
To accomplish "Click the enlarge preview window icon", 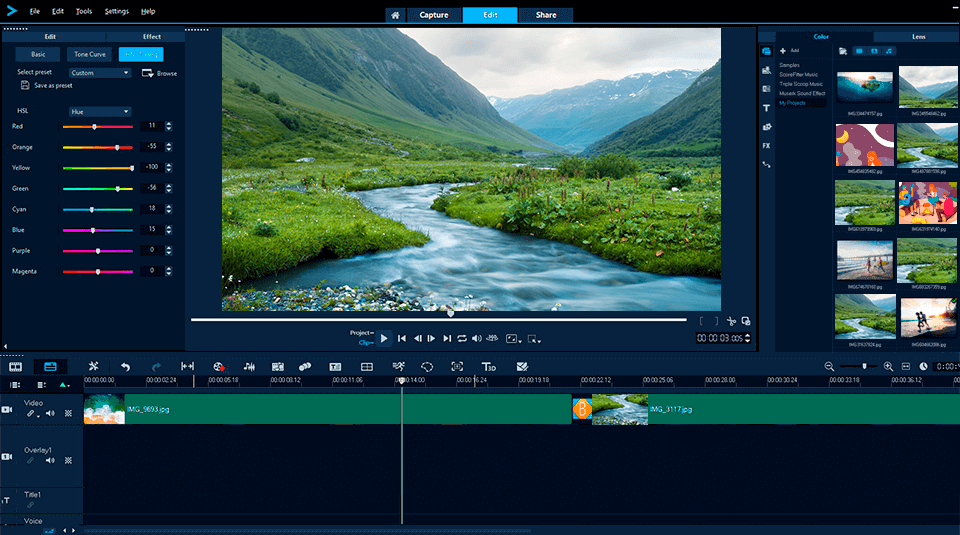I will 746,321.
